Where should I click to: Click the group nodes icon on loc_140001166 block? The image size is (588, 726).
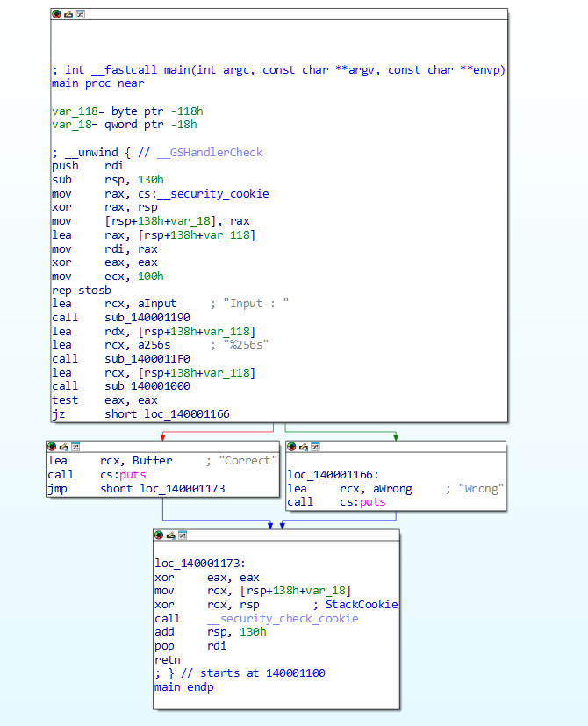click(315, 447)
